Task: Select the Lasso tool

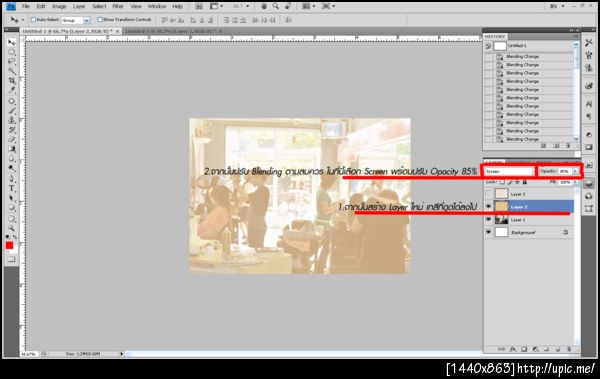Action: [x=11, y=61]
